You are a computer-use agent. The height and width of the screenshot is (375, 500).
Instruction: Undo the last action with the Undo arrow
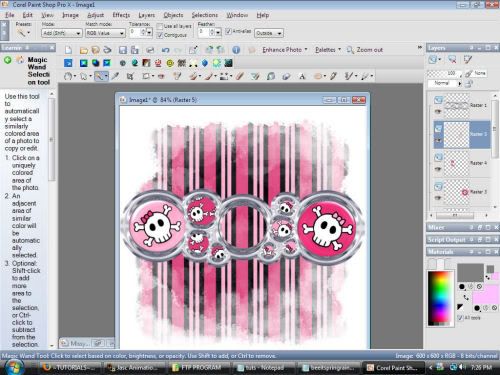tap(165, 50)
